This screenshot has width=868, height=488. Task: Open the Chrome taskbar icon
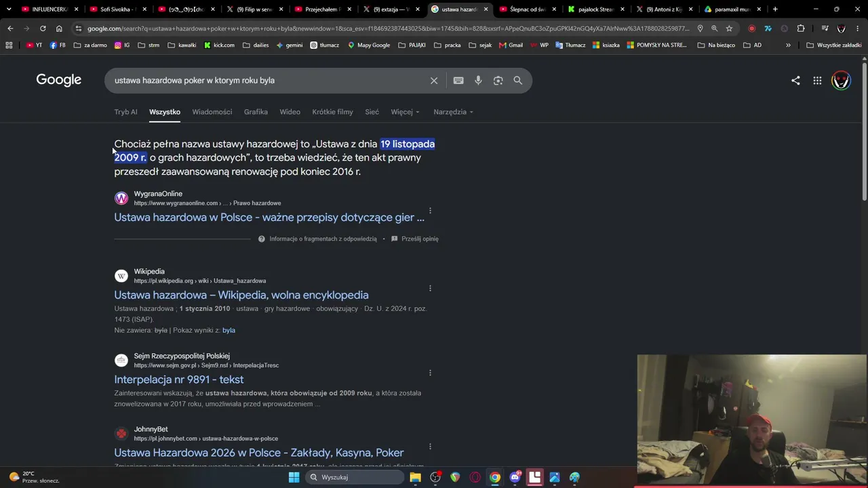click(x=495, y=477)
